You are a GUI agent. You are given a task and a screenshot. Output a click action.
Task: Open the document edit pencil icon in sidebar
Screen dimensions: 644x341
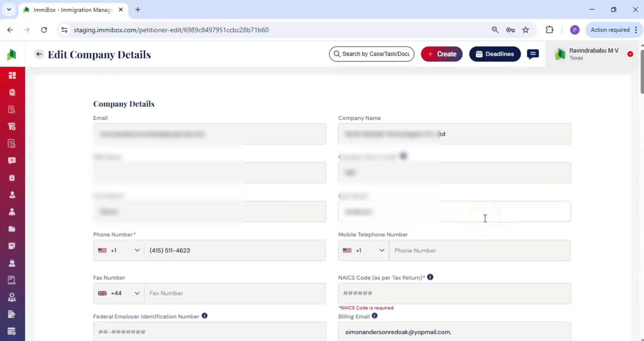pyautogui.click(x=12, y=314)
